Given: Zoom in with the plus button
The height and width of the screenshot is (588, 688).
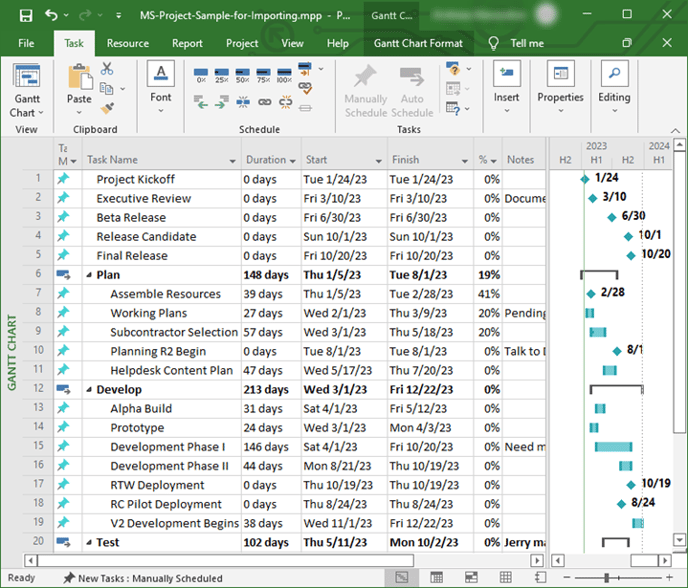Looking at the screenshot, I should tap(669, 577).
